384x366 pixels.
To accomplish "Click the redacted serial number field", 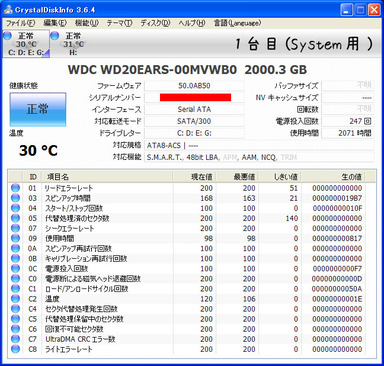I will click(x=194, y=97).
